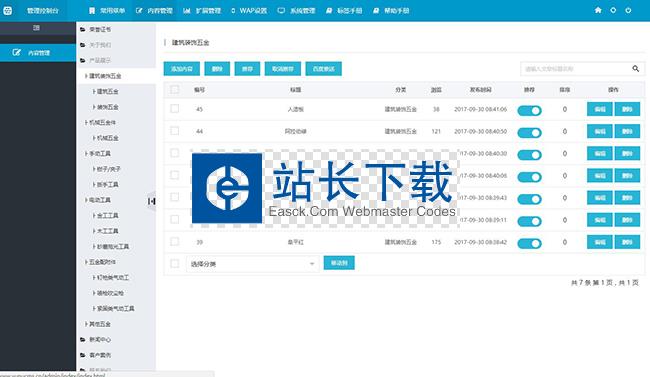Click the 删除 button in the action toolbar

pos(217,69)
